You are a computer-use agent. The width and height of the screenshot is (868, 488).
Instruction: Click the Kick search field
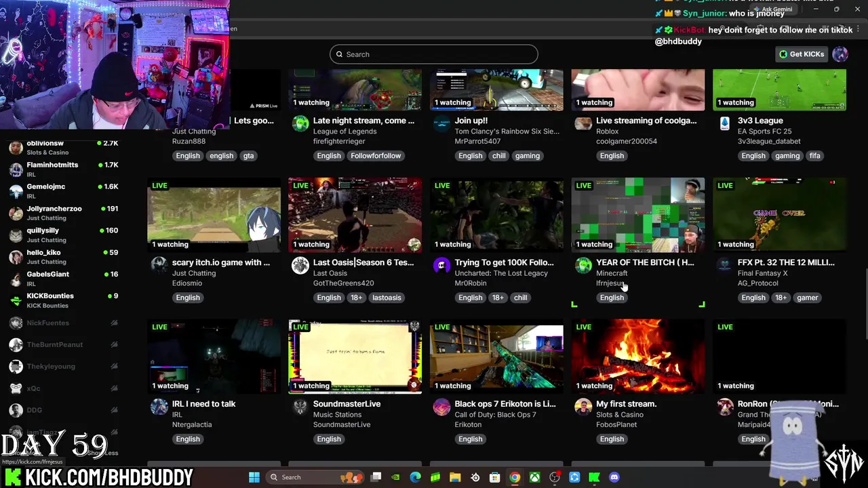pos(434,54)
